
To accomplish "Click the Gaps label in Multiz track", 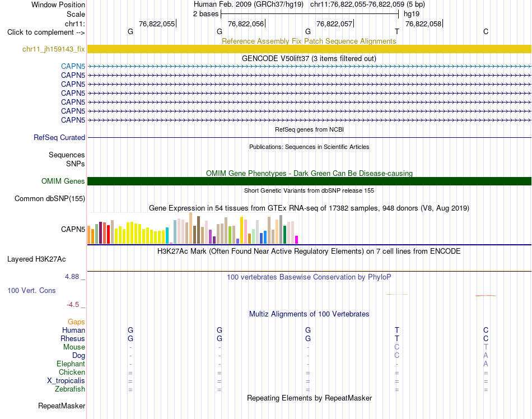I will [76, 322].
